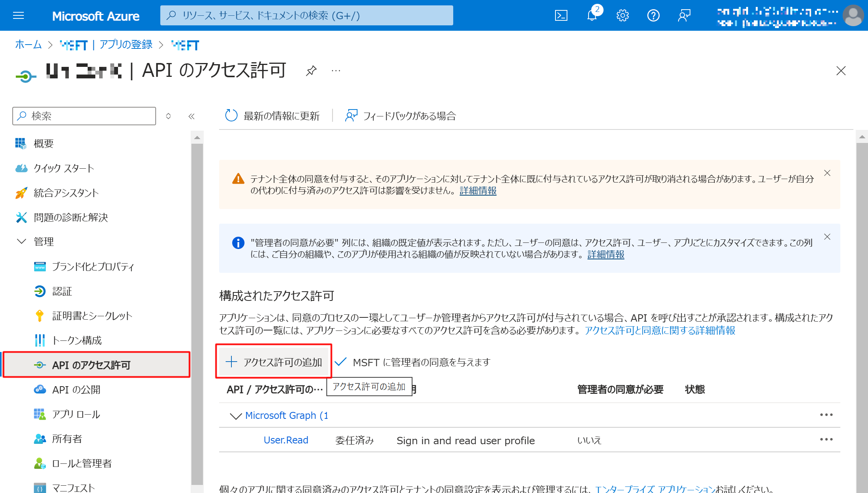Click 管理者の同意が必要 column header
Image resolution: width=868 pixels, height=493 pixels.
click(620, 389)
